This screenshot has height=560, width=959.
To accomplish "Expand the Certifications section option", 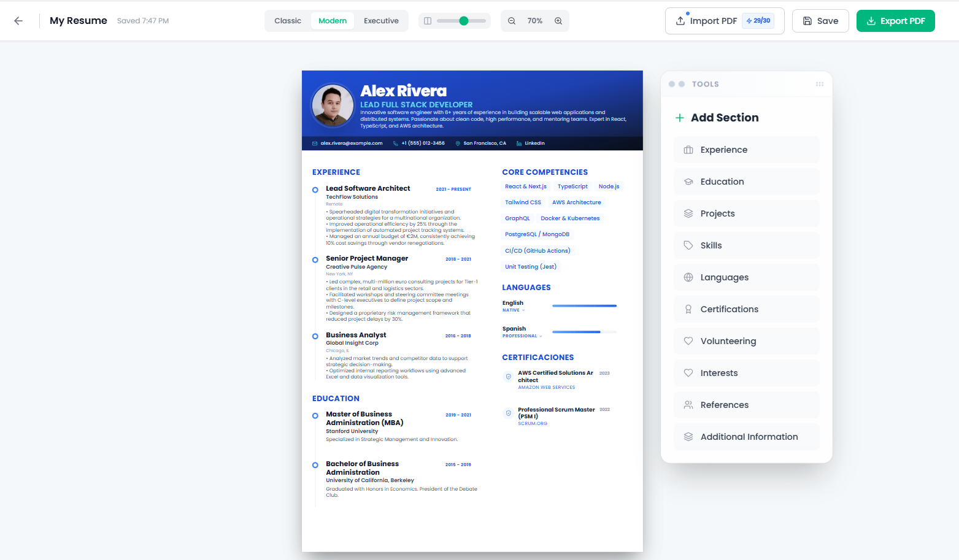I will tap(746, 309).
